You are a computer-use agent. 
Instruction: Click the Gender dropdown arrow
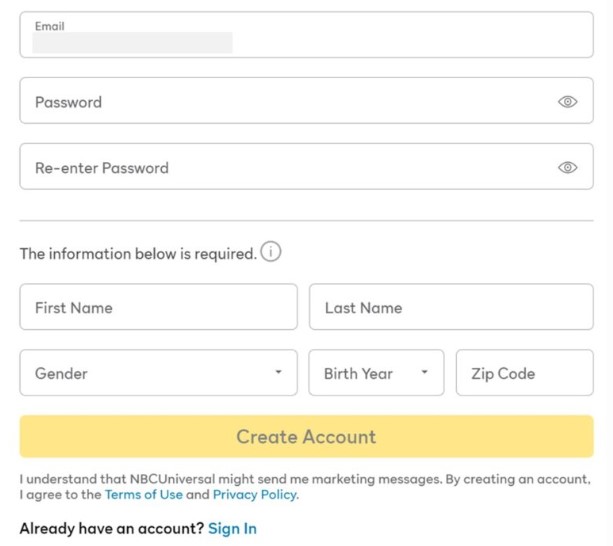coord(278,374)
